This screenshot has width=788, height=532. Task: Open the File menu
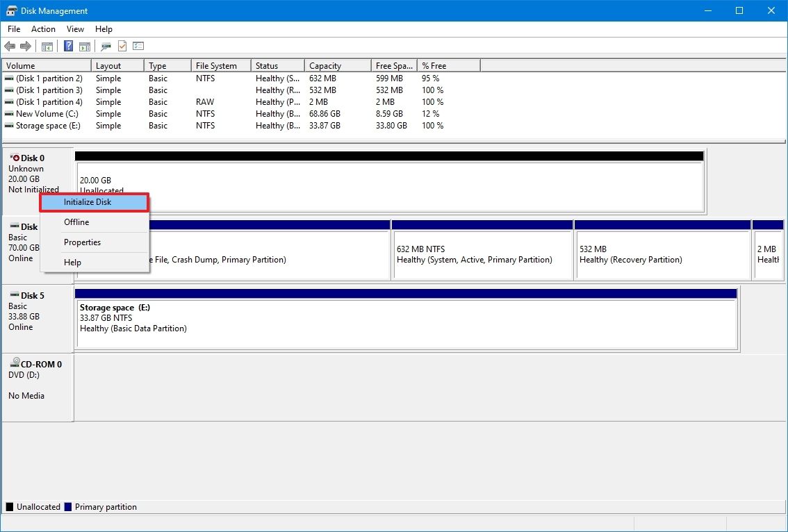pos(13,29)
